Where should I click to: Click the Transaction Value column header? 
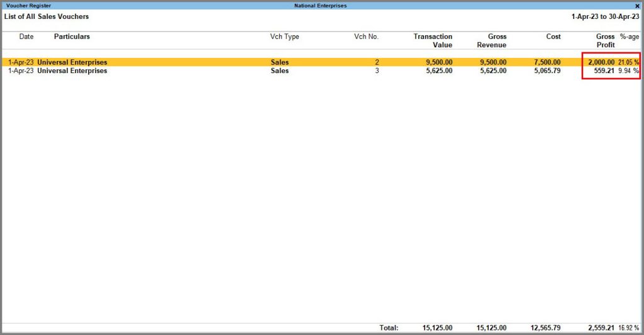[433, 41]
